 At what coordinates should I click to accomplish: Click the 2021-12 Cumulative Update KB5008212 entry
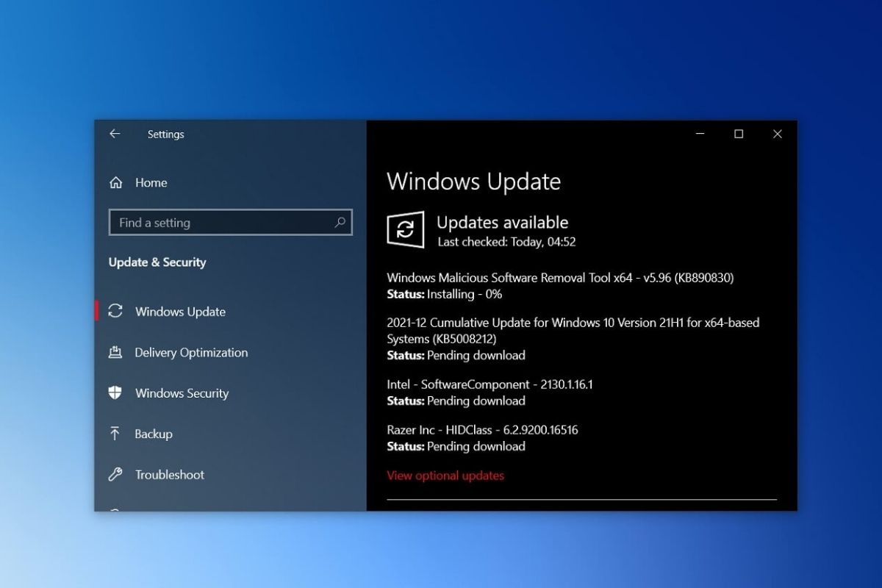(x=573, y=331)
